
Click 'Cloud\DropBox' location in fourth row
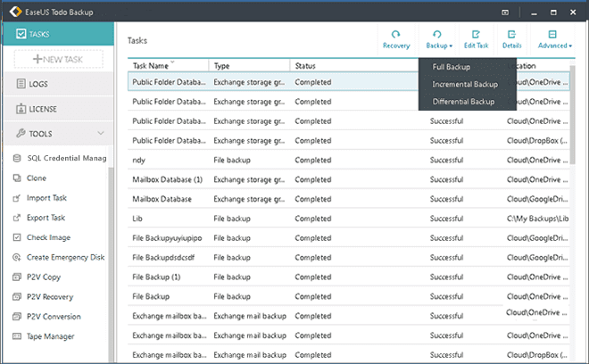[536, 140]
